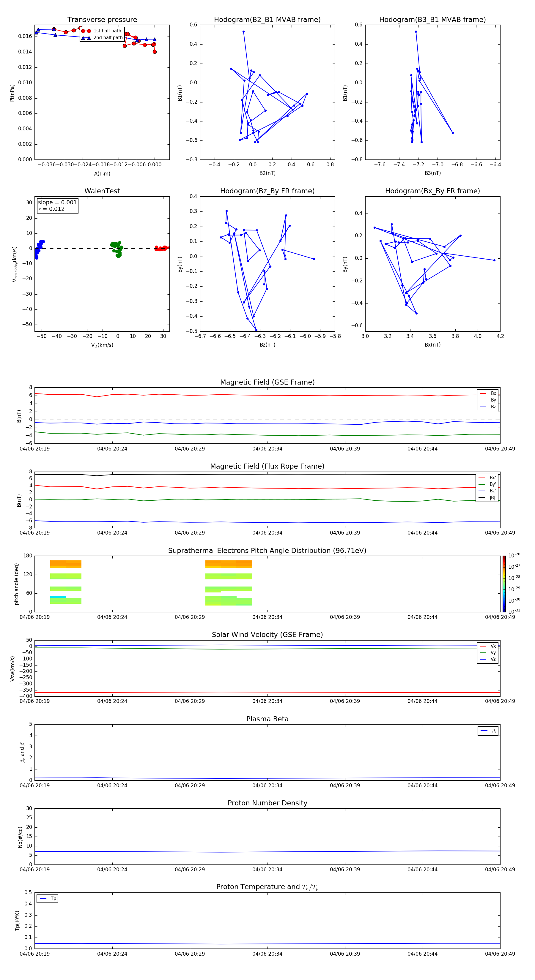Viewport: 535px width, 980px height.
Task: Click the Magnetic Field (GSE Frame) title
Action: tap(267, 382)
